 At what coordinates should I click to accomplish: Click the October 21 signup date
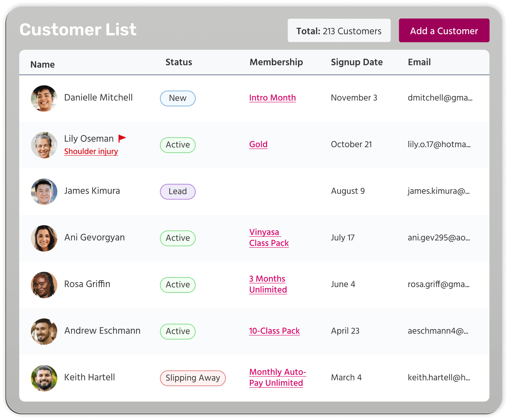351,144
